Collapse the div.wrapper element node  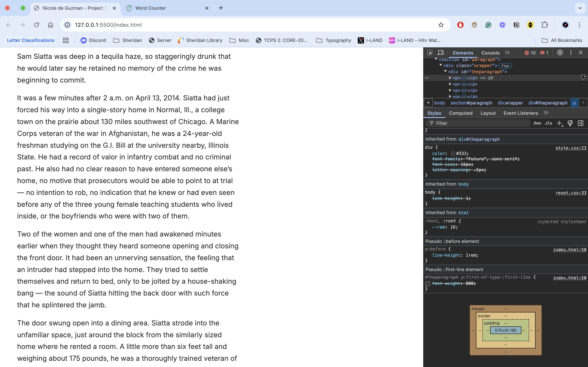click(x=441, y=66)
